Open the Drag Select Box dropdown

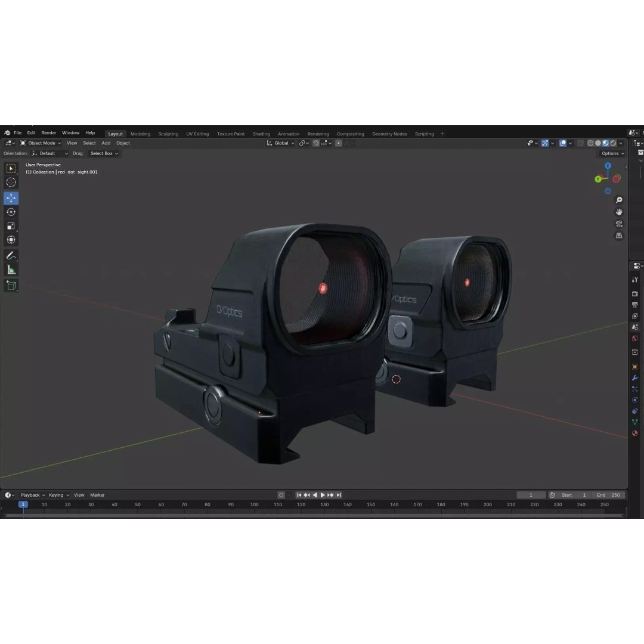click(104, 153)
